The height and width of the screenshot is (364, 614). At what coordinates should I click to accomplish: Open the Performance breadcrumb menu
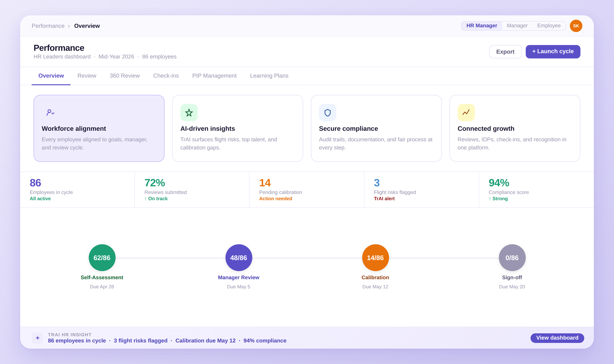(48, 26)
